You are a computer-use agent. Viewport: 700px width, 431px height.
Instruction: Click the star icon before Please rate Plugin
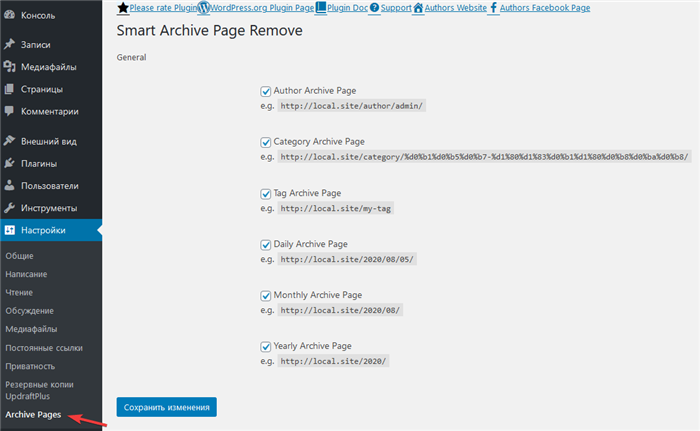(x=123, y=8)
